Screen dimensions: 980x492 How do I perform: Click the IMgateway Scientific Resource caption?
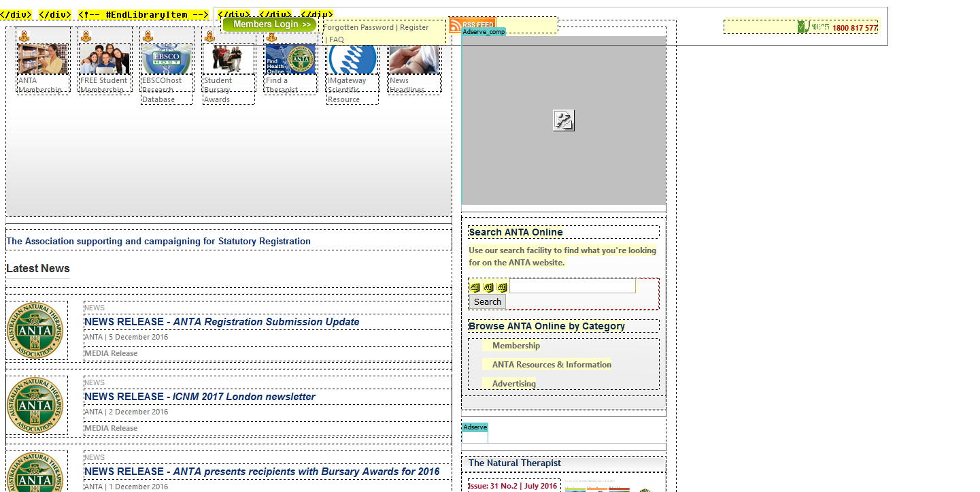click(347, 90)
